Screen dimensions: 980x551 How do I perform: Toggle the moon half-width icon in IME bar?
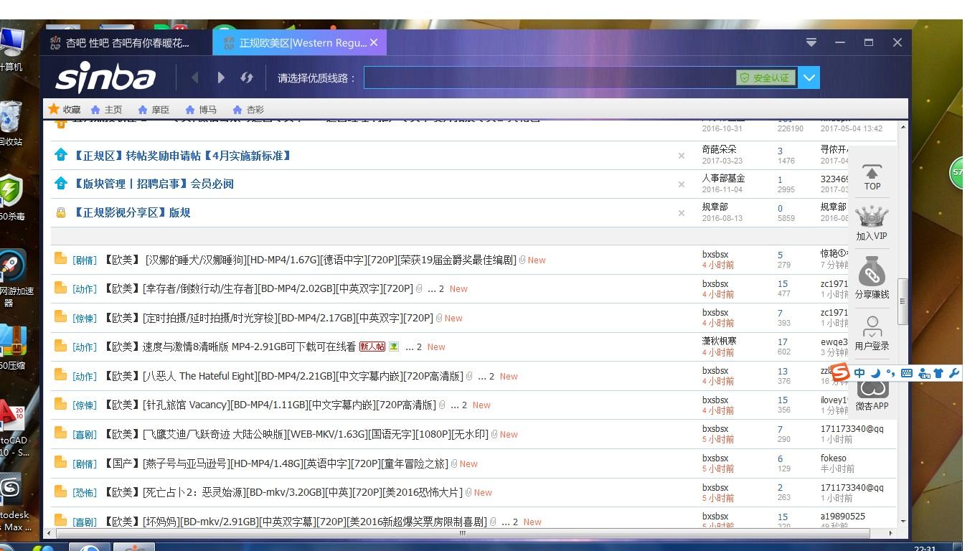(875, 373)
